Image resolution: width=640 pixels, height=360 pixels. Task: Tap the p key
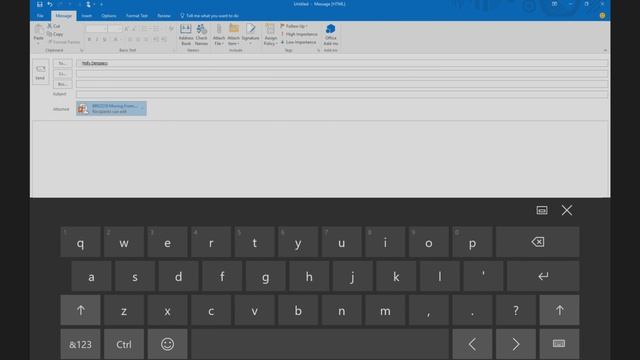coord(472,242)
